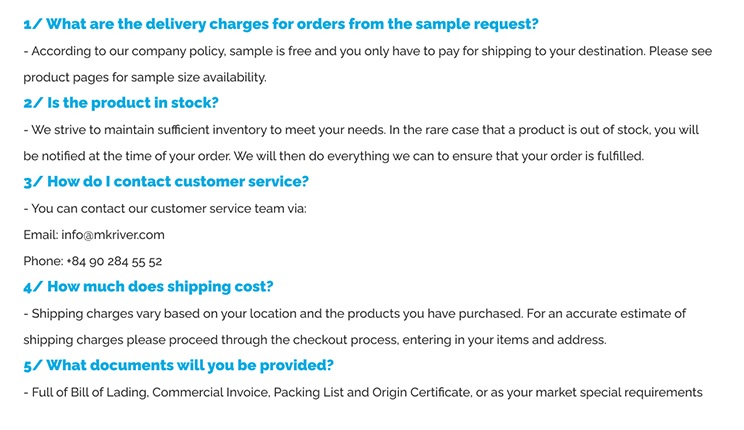Click the 'What documents will you be provided?' heading
The height and width of the screenshot is (430, 744).
(178, 365)
